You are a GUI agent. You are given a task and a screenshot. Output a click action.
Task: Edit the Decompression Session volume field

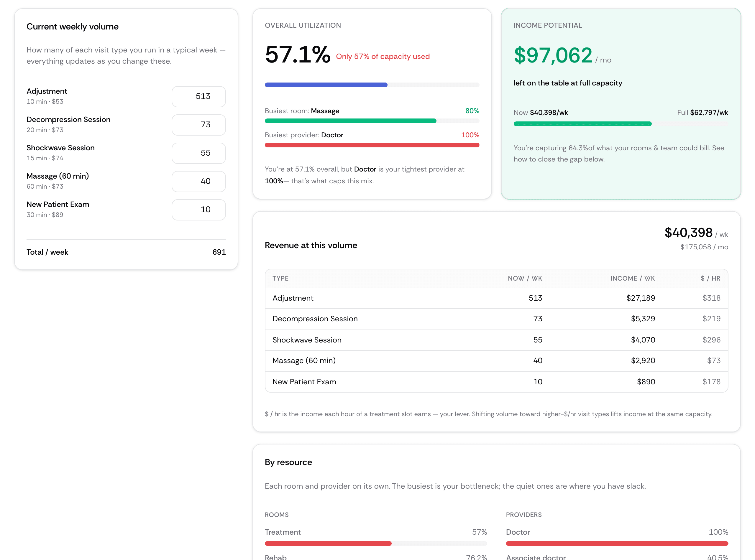(x=198, y=125)
